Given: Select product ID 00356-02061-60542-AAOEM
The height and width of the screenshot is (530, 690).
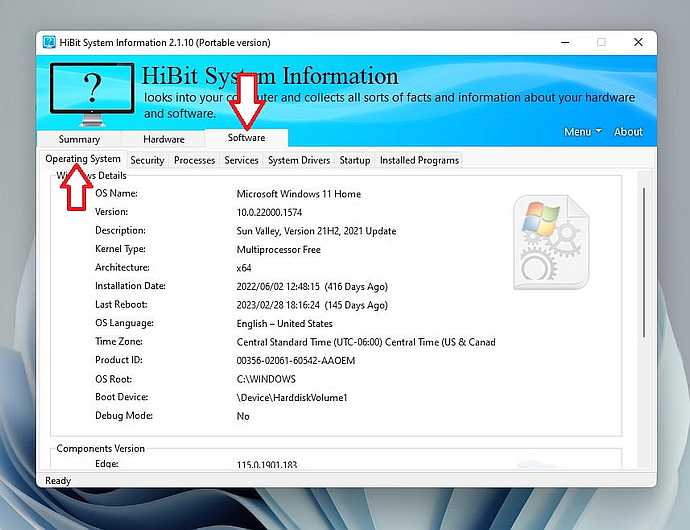Looking at the screenshot, I should tap(295, 361).
